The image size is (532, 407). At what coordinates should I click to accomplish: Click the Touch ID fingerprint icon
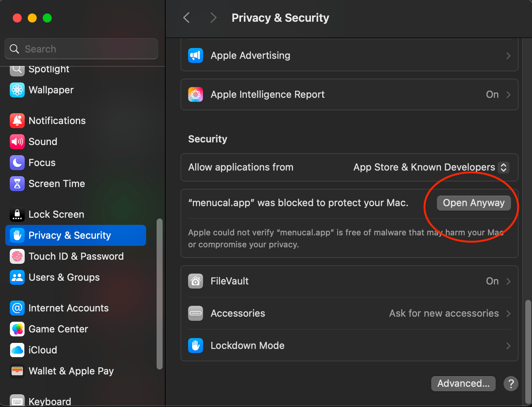click(x=17, y=256)
